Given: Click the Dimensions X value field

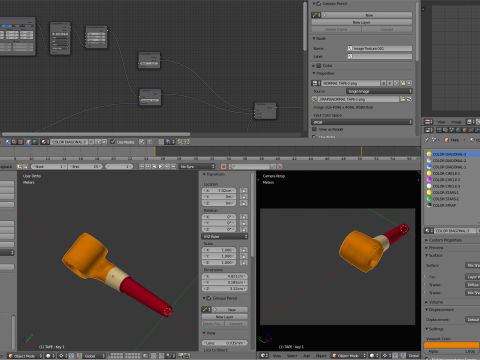Looking at the screenshot, I should [225, 276].
